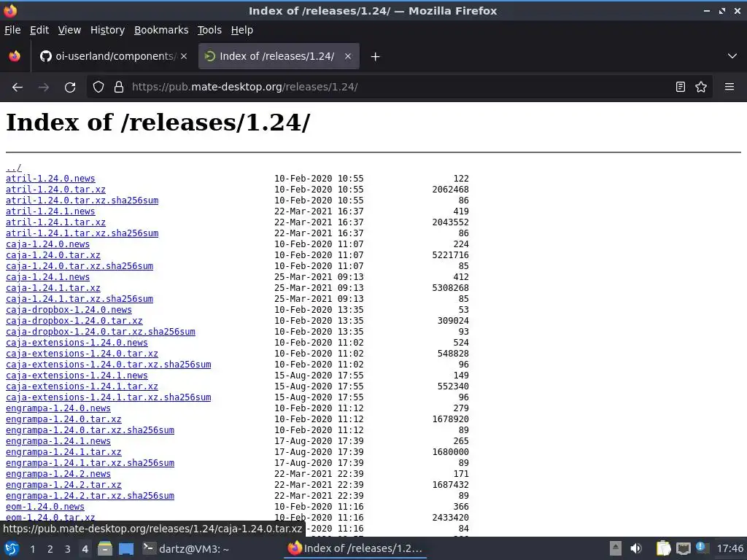Switch to workspace 2

tap(50, 549)
